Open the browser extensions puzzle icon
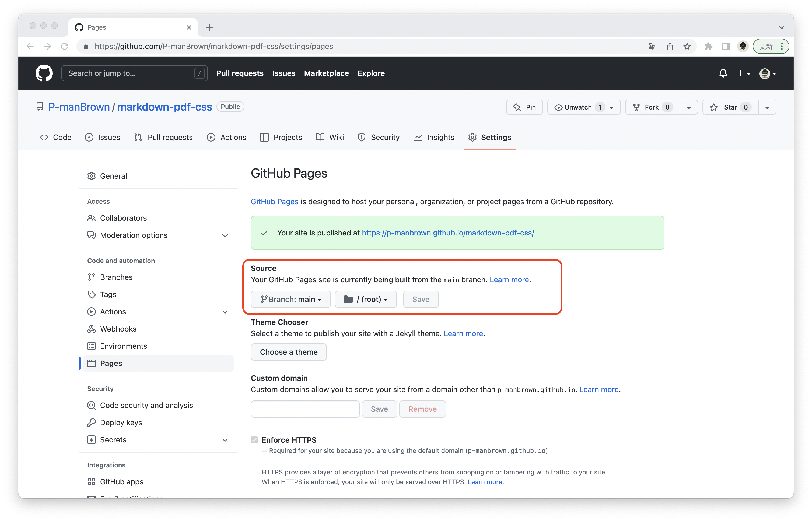The image size is (812, 521). (x=708, y=46)
